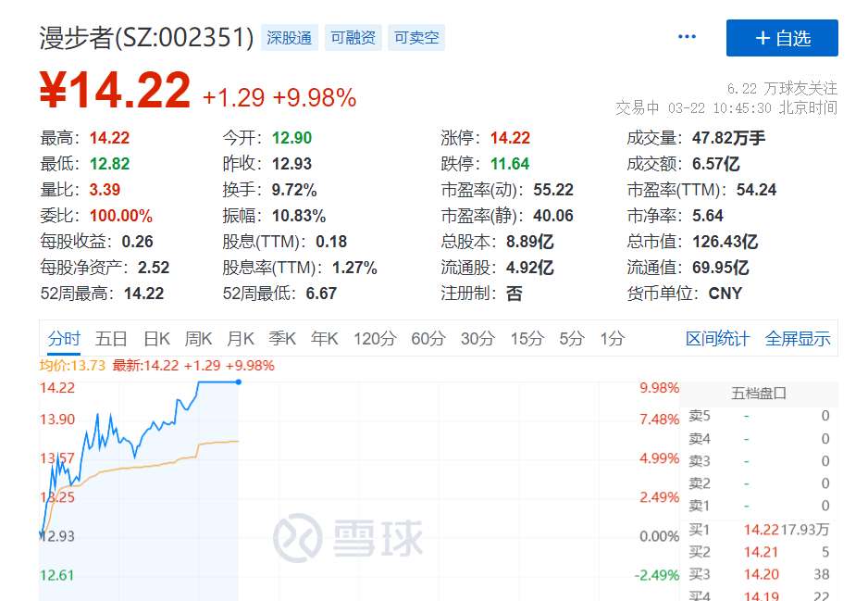Click the 市净率 value 5.64
This screenshot has height=601, width=868.
[708, 216]
